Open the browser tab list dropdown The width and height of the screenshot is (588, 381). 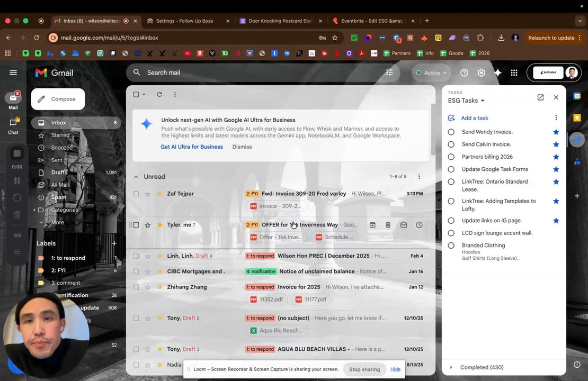point(580,21)
